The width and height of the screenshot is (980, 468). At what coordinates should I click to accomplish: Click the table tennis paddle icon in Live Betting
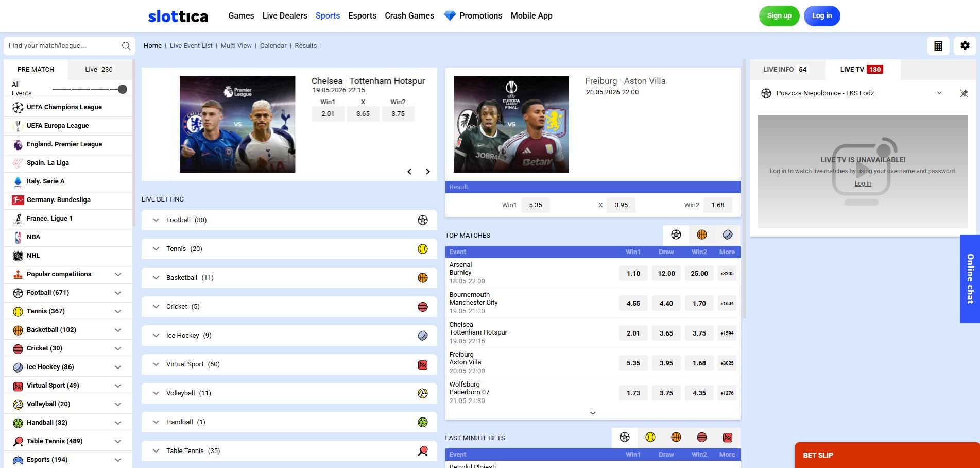[x=423, y=451]
